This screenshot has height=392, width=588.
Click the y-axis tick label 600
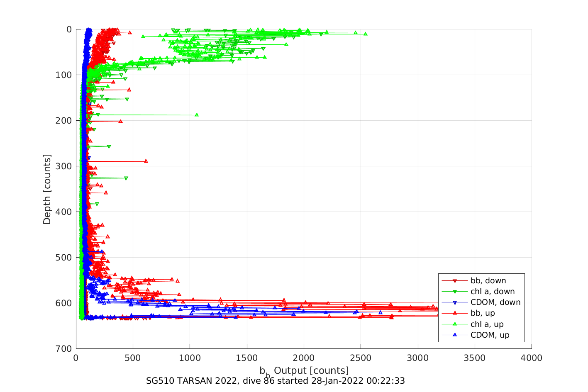point(63,303)
